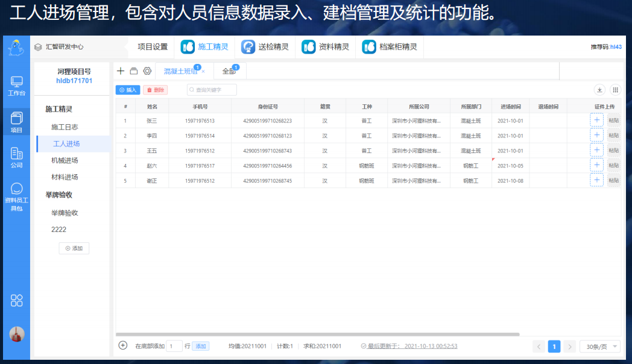Click the 公司 company sidebar icon
The height and width of the screenshot is (364, 632).
point(16,158)
